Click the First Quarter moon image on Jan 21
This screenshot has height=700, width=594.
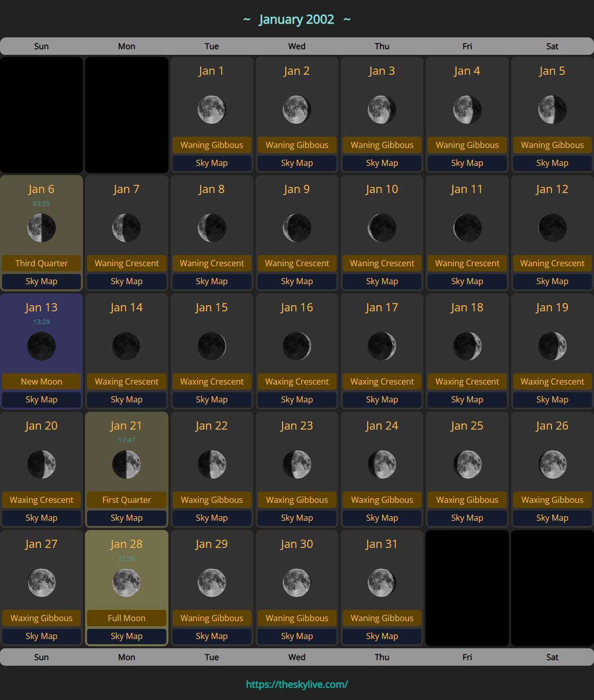click(126, 464)
